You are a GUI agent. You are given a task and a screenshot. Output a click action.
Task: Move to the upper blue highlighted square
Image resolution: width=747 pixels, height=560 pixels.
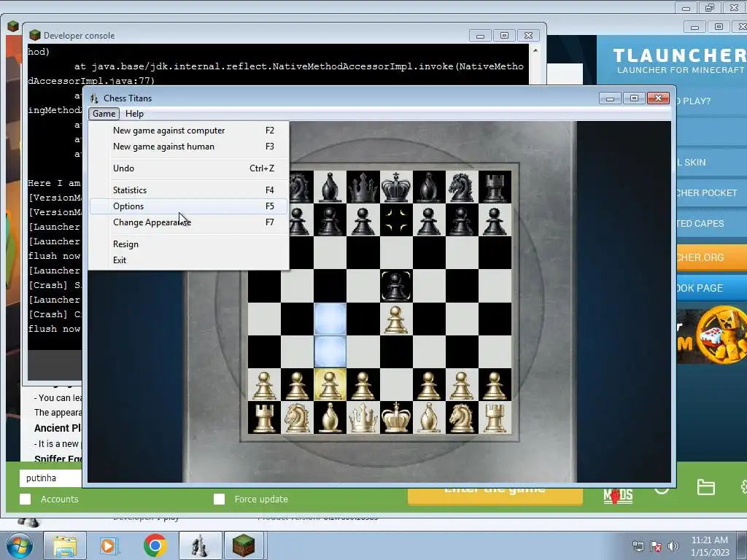click(330, 319)
